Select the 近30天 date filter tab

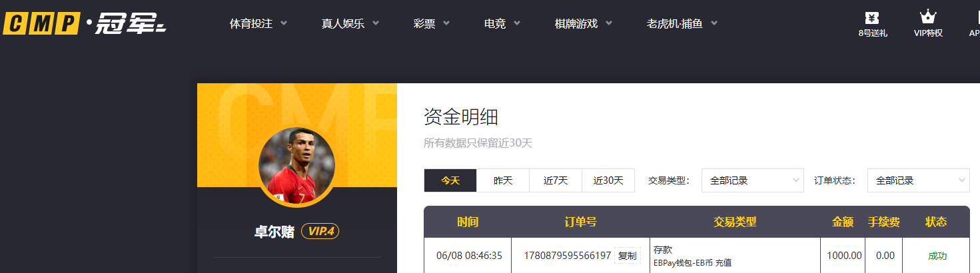608,180
